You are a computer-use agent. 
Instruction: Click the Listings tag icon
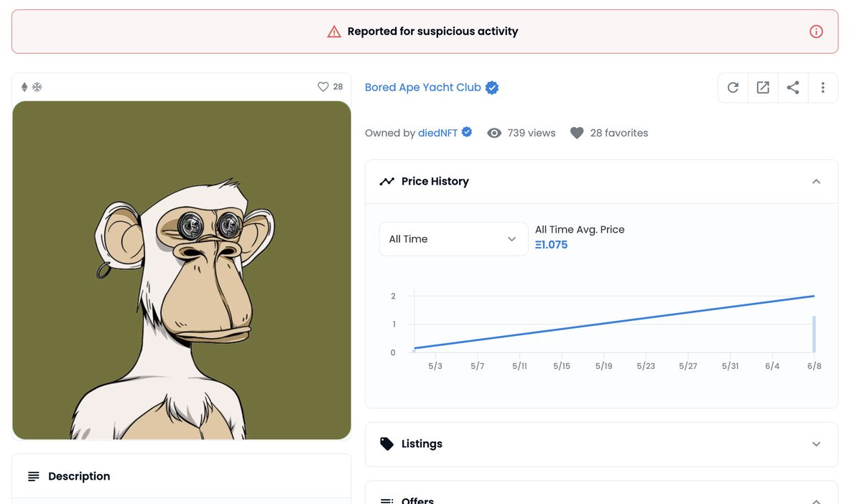(x=386, y=444)
